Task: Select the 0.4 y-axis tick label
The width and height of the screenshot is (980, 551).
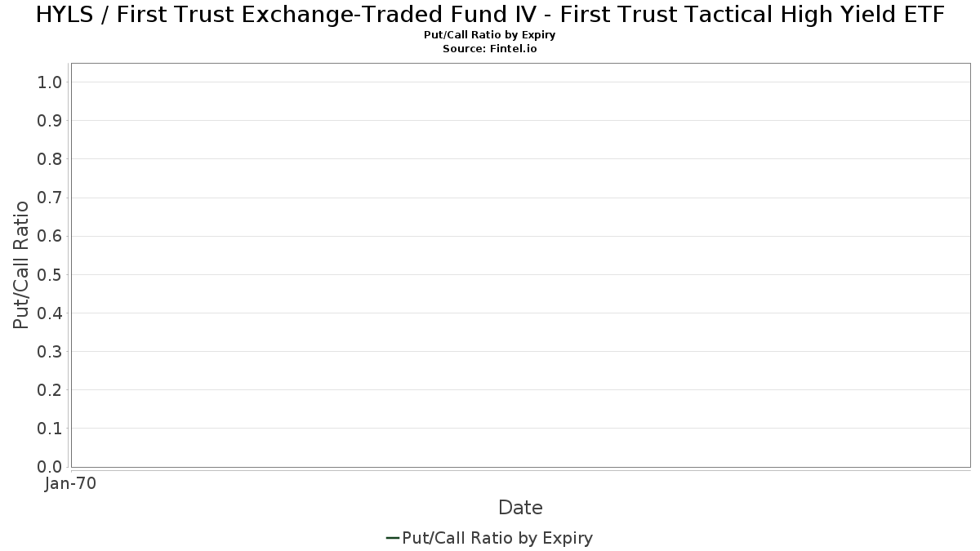Action: coord(50,313)
